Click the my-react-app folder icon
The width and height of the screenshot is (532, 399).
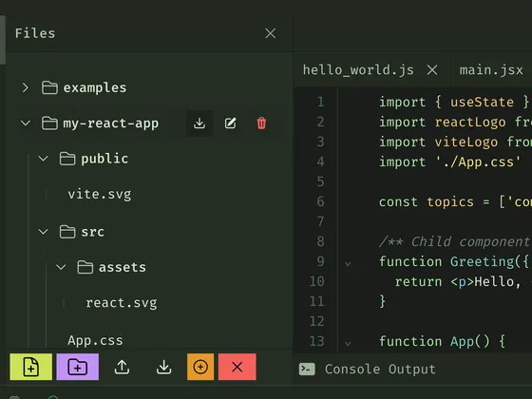[x=49, y=123]
